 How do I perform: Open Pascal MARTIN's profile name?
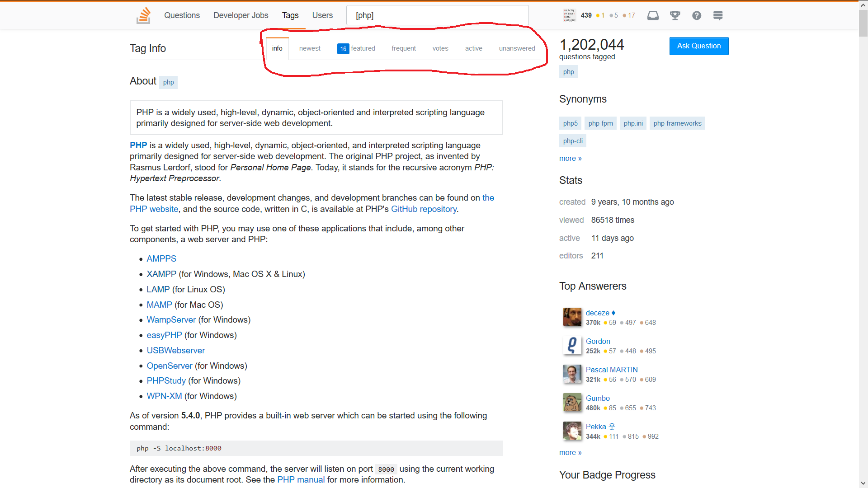(612, 370)
